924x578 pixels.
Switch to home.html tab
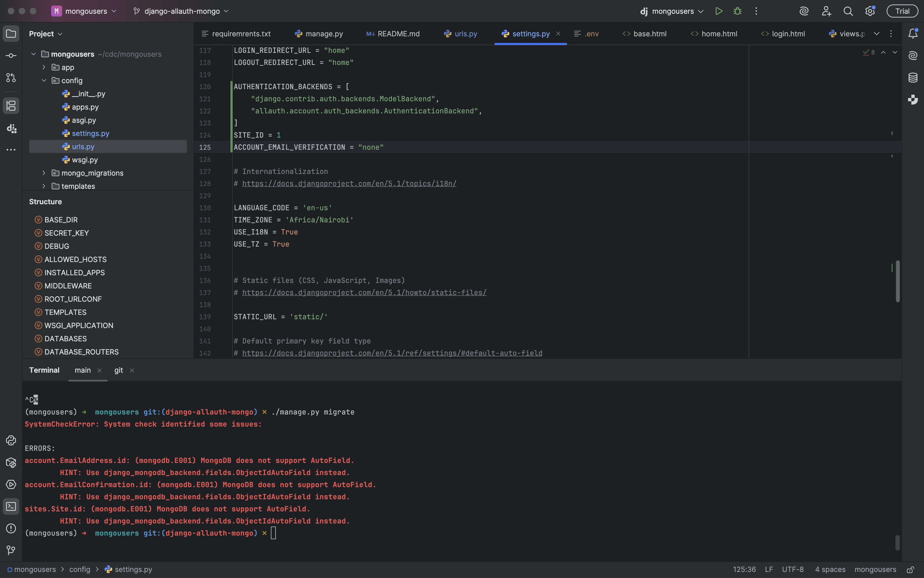click(714, 34)
